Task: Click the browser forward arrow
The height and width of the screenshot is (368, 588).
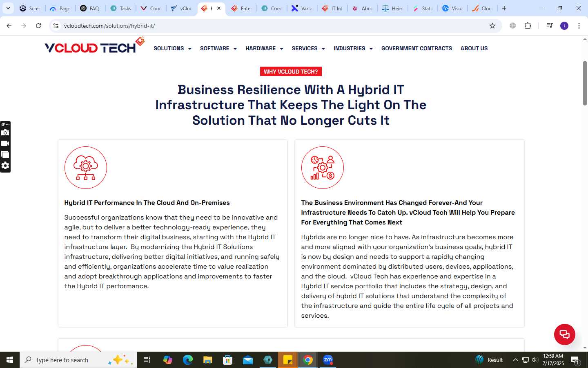Action: pyautogui.click(x=24, y=26)
